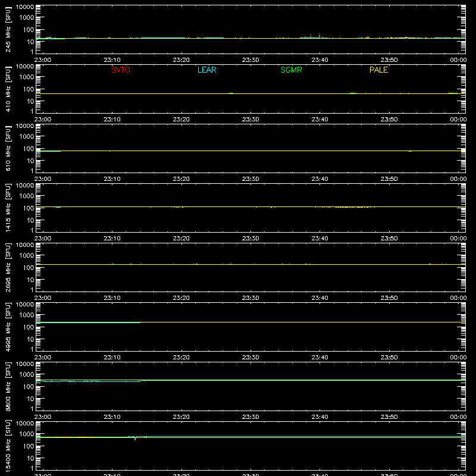
Task: Click 23:30 label under the 245 MHz plot
Action: click(x=250, y=60)
